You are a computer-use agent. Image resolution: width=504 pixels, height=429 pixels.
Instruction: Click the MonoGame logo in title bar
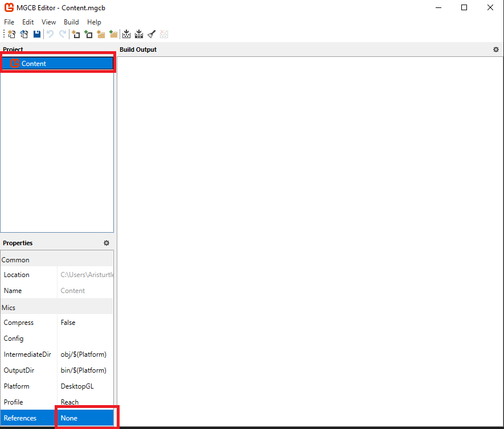pos(9,7)
